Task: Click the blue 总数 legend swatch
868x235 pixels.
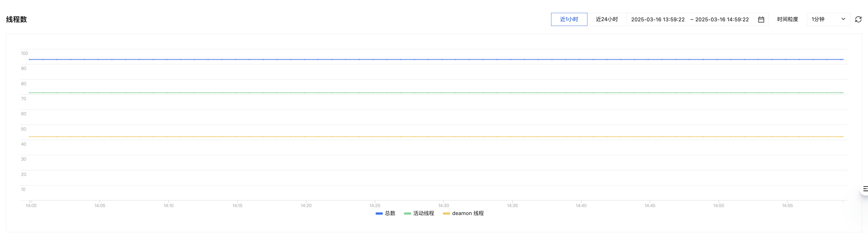Action: [379, 213]
